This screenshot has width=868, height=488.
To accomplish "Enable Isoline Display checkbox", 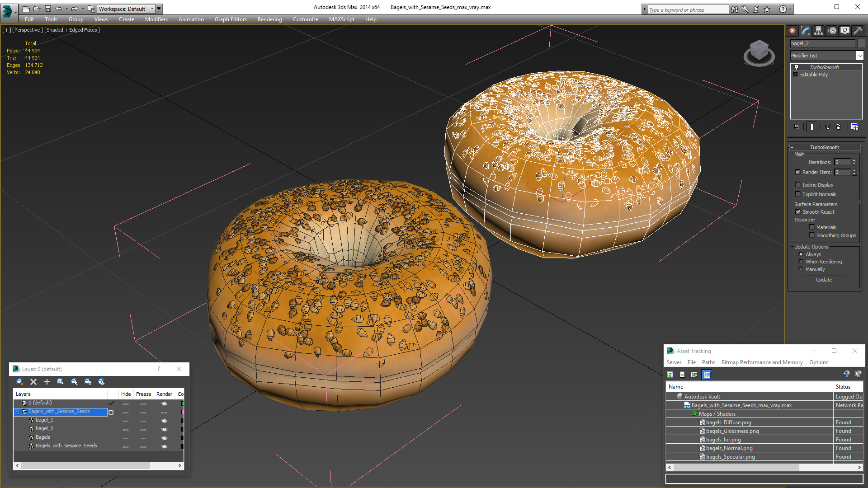I will tap(798, 184).
